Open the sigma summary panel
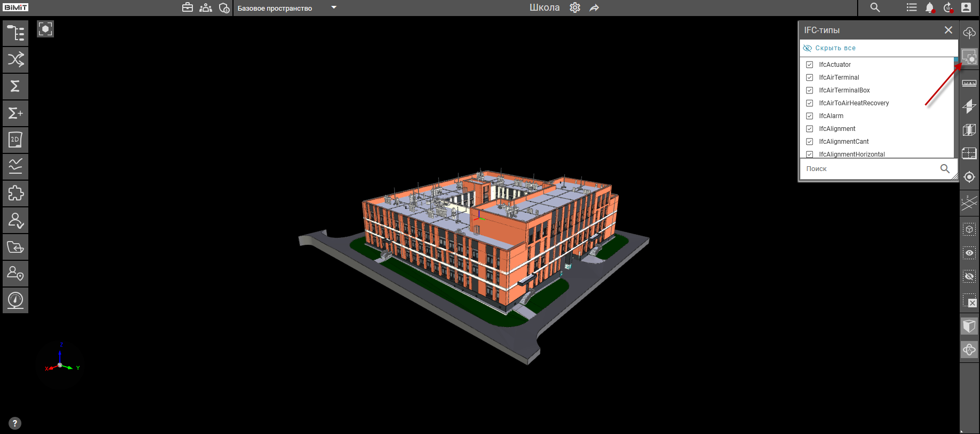Image resolution: width=980 pixels, height=434 pixels. [x=15, y=86]
